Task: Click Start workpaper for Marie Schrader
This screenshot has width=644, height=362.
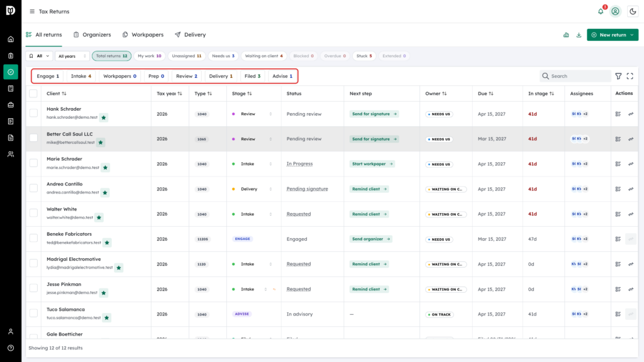Action: (372, 164)
